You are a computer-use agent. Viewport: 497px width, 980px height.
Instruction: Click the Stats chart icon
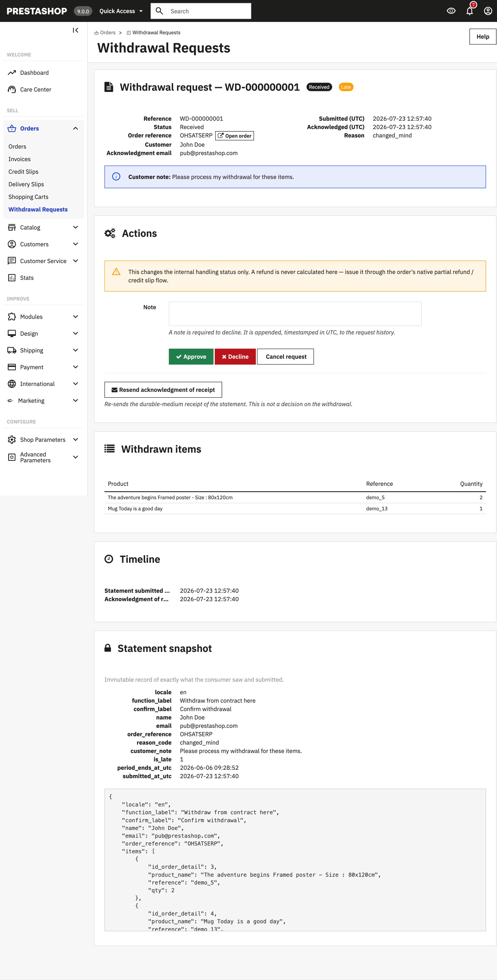point(12,278)
